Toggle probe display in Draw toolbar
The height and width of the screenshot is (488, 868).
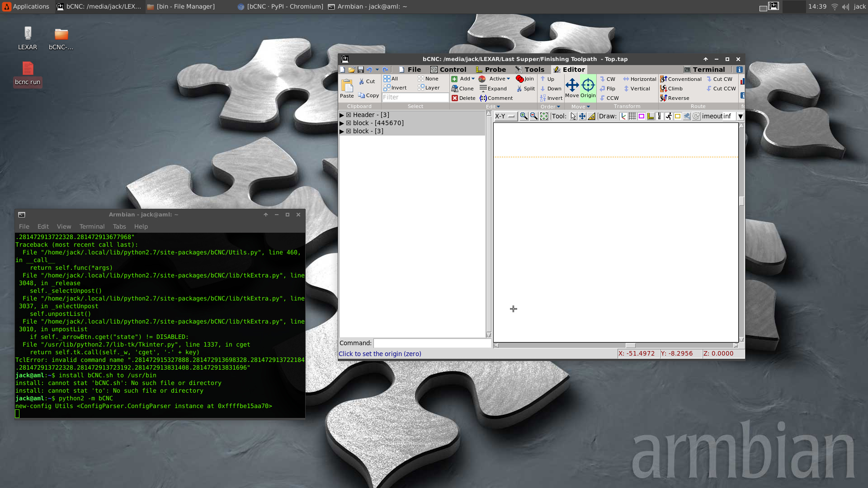click(651, 116)
